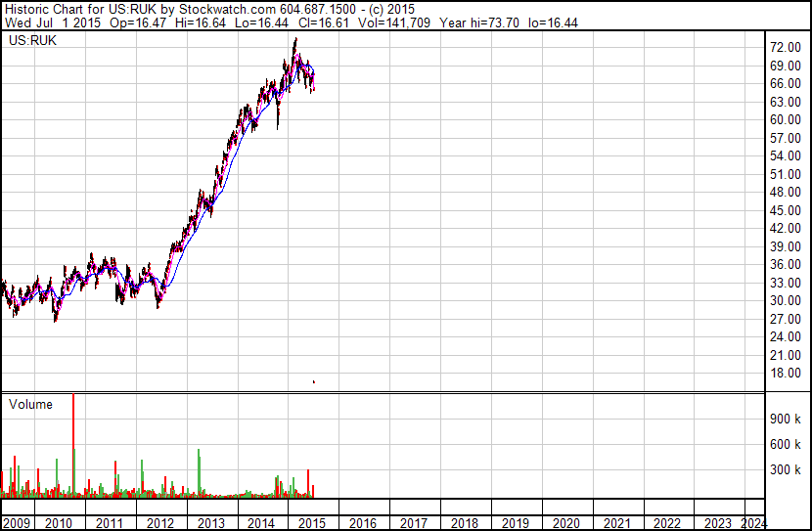The width and height of the screenshot is (812, 531).
Task: Select the 2012 year on the time axis
Action: [x=159, y=523]
